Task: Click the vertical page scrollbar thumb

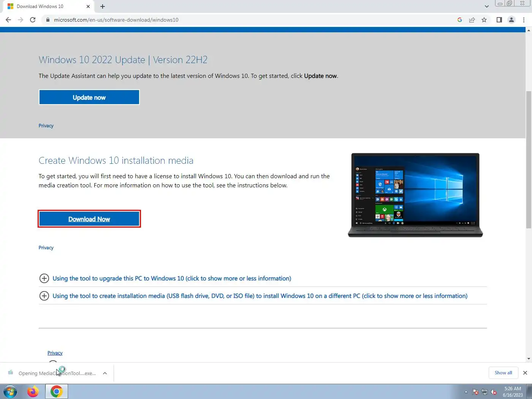Action: 529,160
